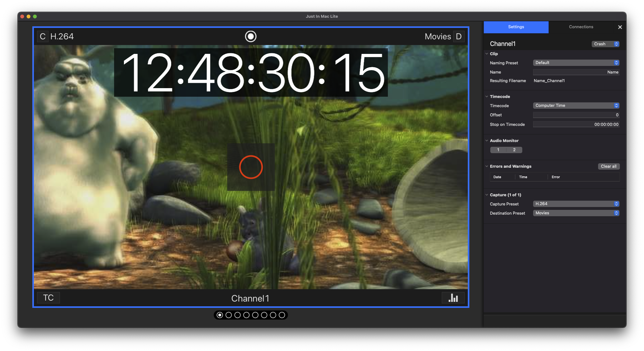Select the seventh channel page dot

[273, 315]
